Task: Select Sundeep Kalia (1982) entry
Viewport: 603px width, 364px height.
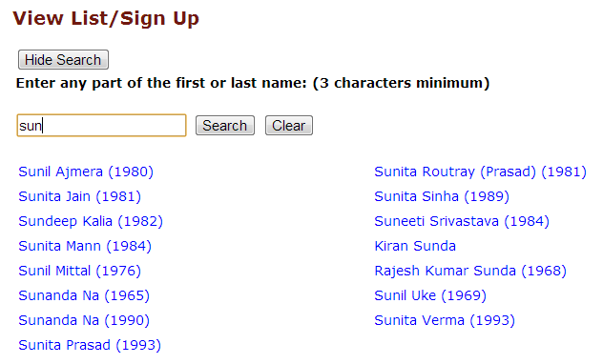Action: pos(91,221)
